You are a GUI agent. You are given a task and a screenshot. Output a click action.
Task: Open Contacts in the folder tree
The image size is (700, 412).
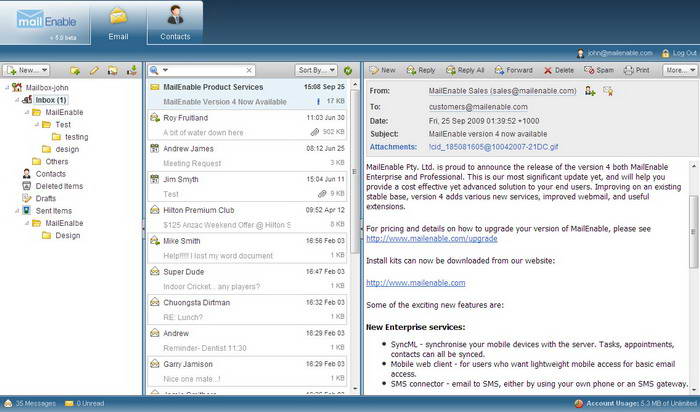(50, 174)
